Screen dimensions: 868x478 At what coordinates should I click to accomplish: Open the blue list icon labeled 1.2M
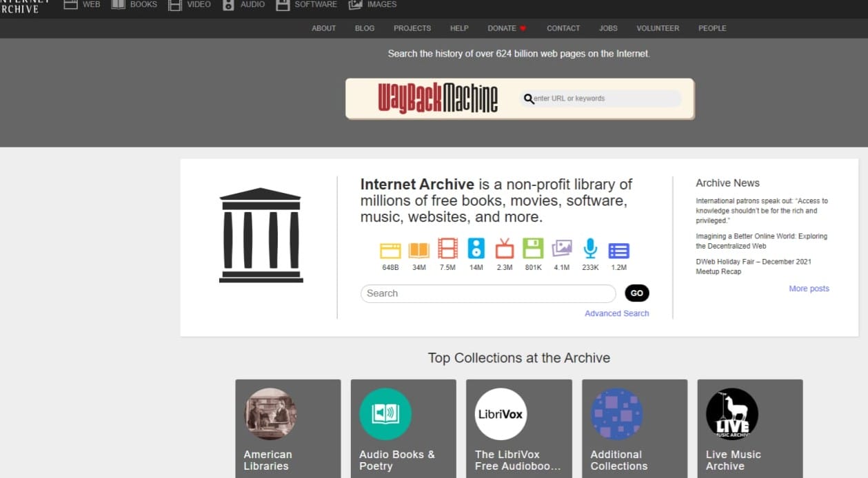click(619, 250)
